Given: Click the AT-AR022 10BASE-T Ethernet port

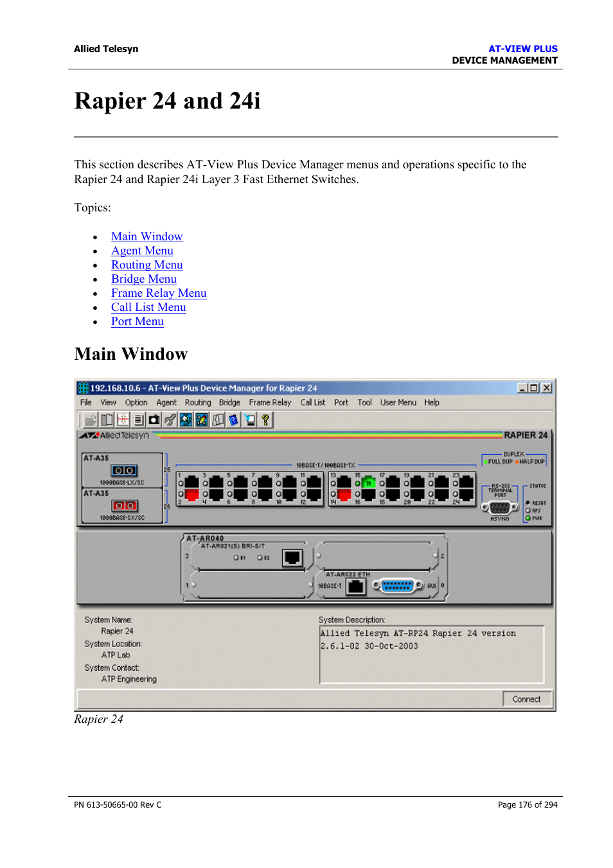Looking at the screenshot, I should click(x=355, y=586).
